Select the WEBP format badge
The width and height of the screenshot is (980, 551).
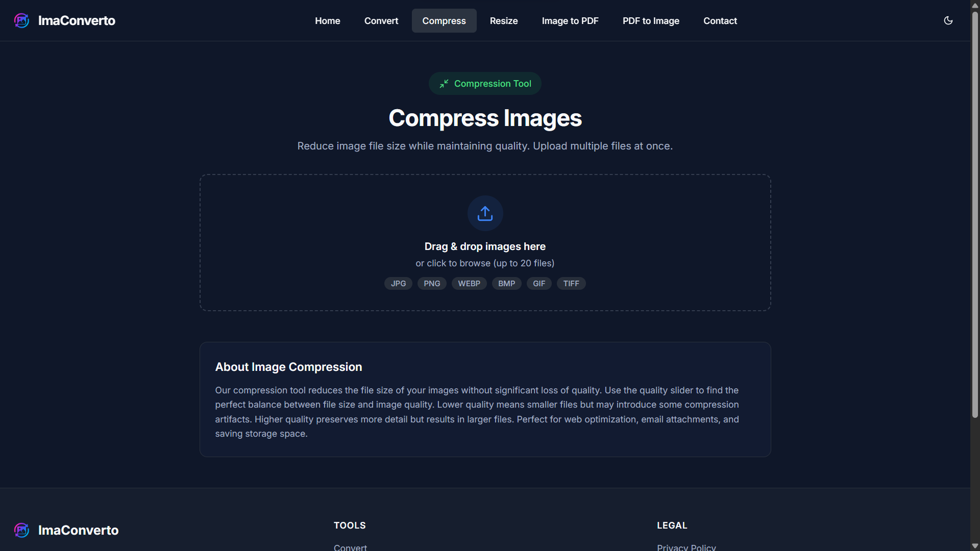pos(469,283)
